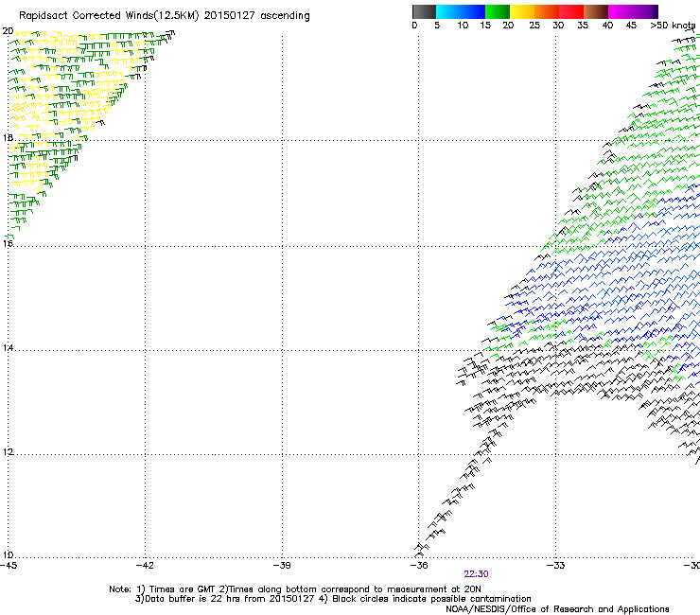Screen dimensions: 700x615
Task: Click the purple '22:30' swath time label
Action: [x=476, y=574]
